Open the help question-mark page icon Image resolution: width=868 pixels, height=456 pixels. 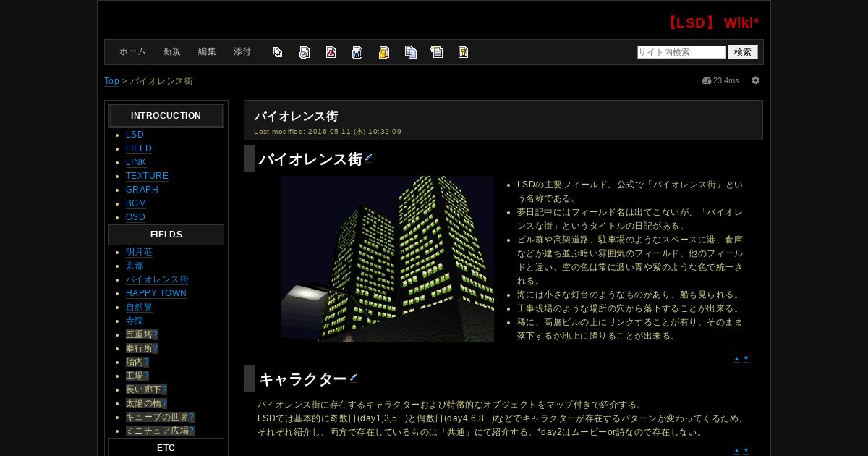(x=463, y=52)
